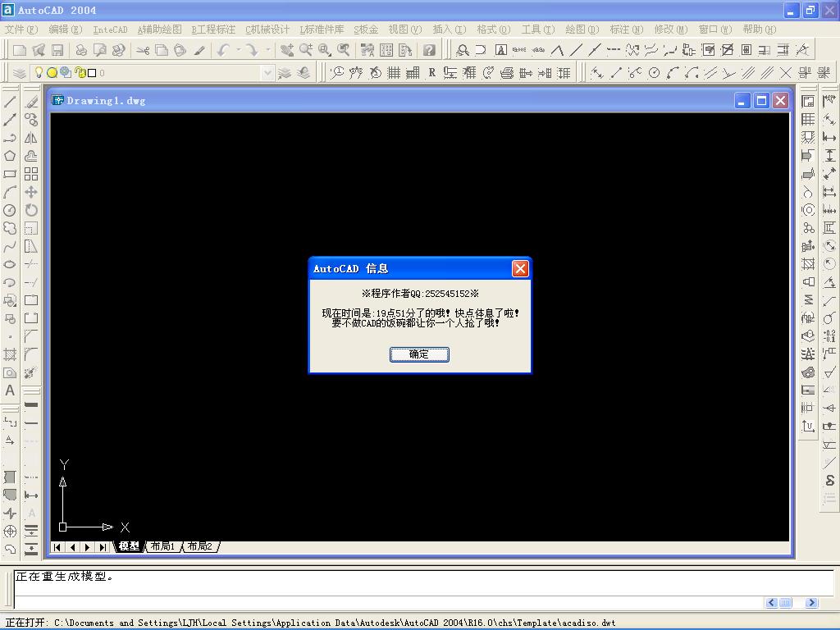
Task: Click the Cut scissors icon
Action: [143, 50]
